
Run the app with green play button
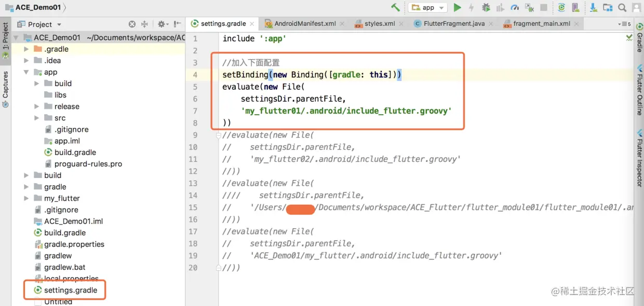(x=457, y=7)
